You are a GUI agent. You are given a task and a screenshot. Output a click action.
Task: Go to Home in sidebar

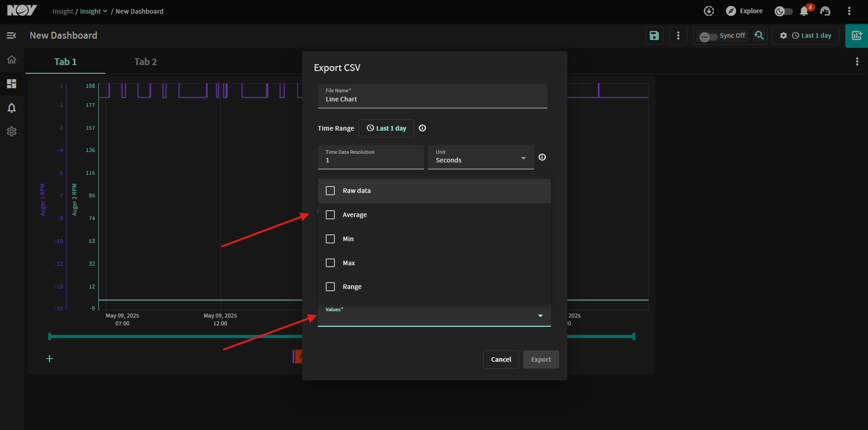(x=12, y=60)
